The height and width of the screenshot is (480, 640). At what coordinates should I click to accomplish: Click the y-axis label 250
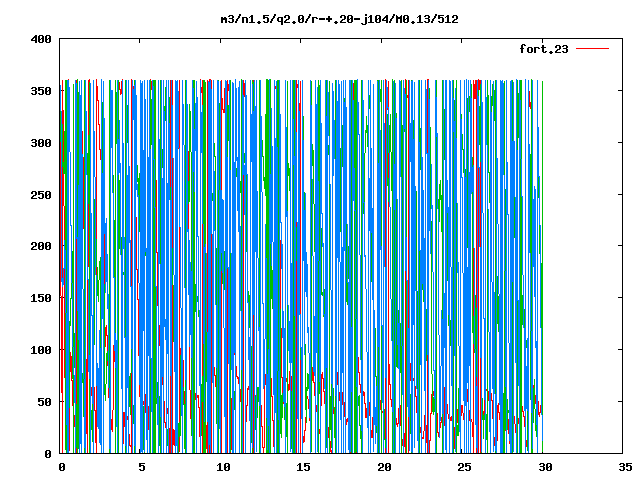pos(41,195)
